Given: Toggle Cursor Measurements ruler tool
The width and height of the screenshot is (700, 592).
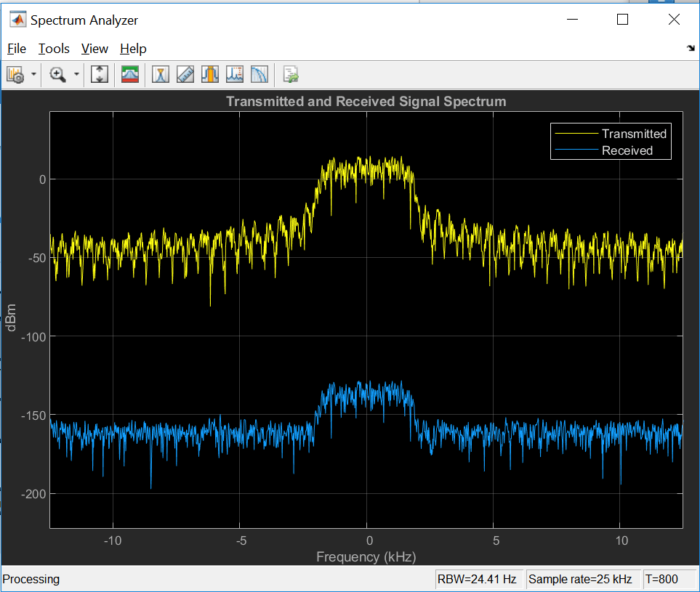Looking at the screenshot, I should coord(185,75).
